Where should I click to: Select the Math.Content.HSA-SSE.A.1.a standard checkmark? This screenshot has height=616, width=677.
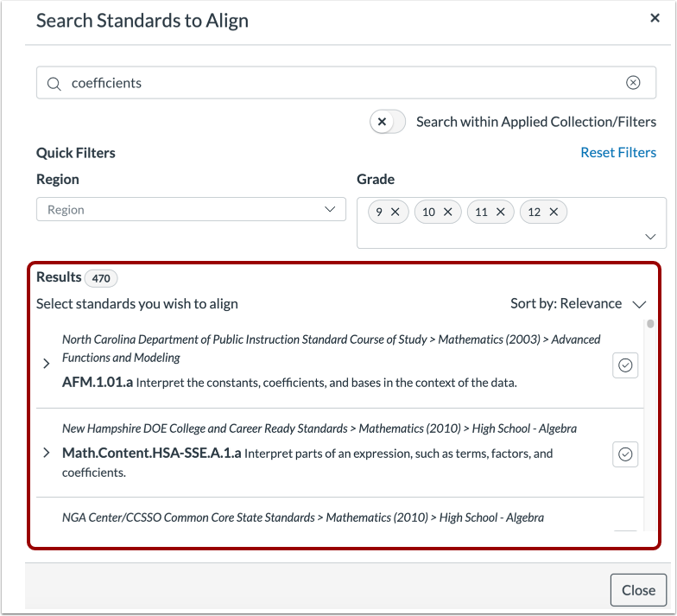pyautogui.click(x=625, y=454)
